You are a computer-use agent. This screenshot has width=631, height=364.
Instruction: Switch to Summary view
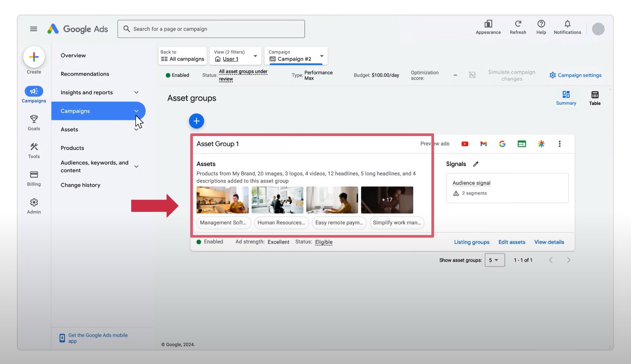coord(566,98)
